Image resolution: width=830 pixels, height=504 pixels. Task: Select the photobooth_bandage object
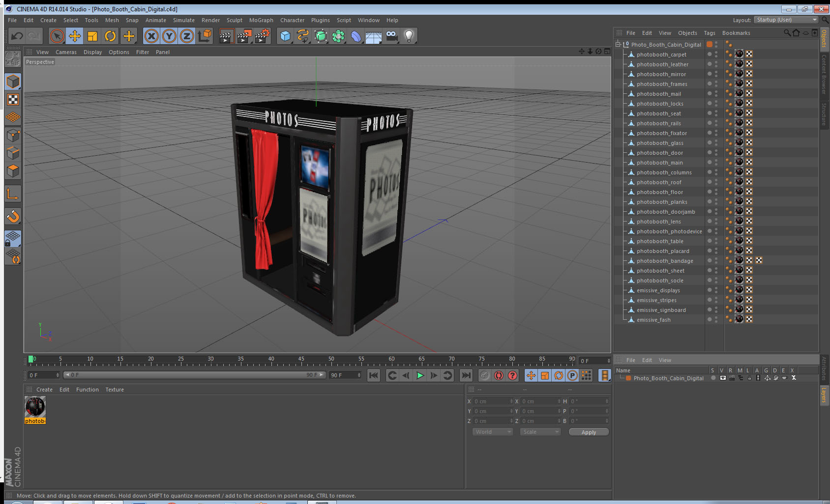tap(665, 261)
